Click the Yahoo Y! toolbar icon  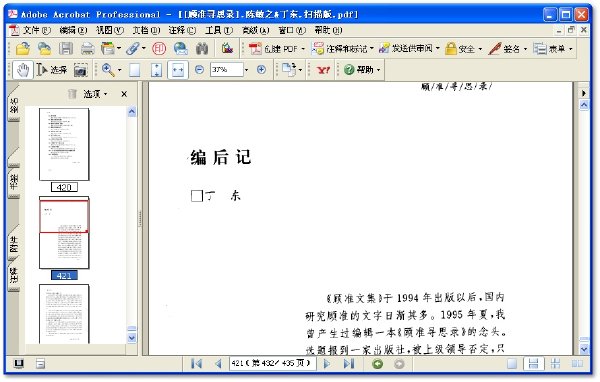pos(323,70)
